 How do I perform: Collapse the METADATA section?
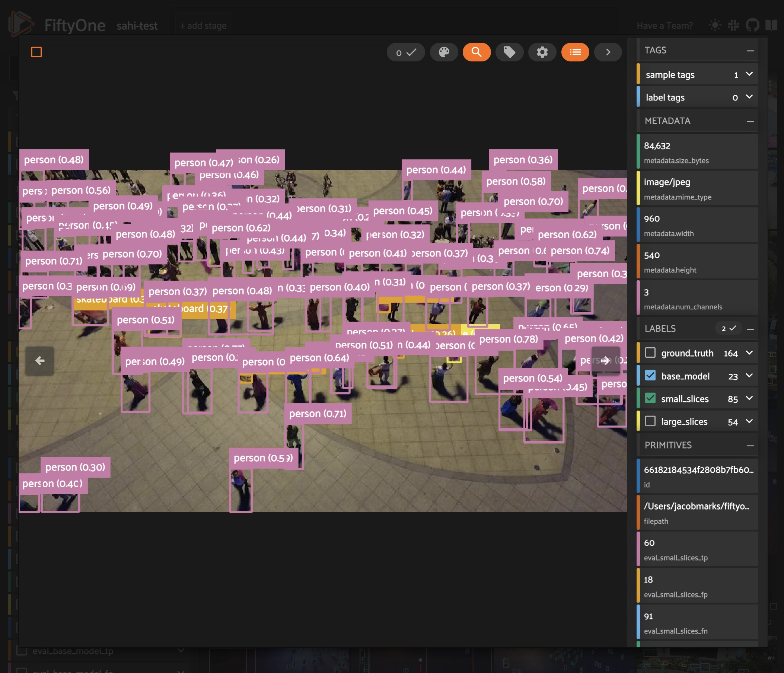[x=750, y=121]
